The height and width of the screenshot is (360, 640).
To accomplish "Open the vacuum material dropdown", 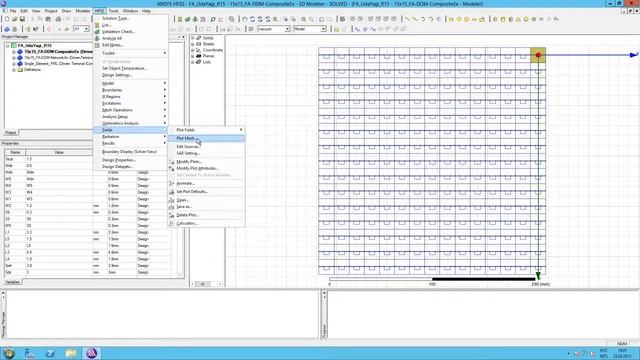I will click(x=287, y=29).
